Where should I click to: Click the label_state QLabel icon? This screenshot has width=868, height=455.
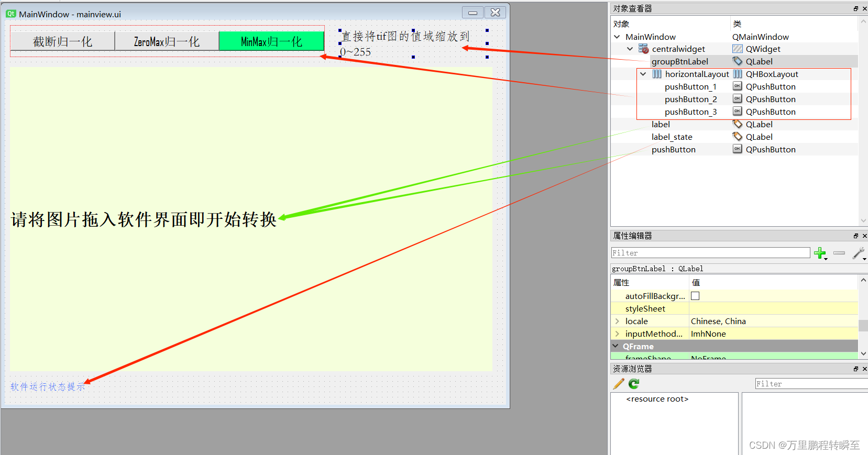(738, 137)
